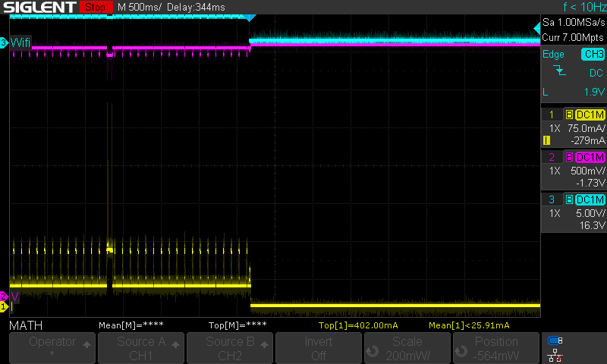Viewport: 607px width, 364px height.
Task: Click channel 2 scale 500mV/
Action: point(587,171)
